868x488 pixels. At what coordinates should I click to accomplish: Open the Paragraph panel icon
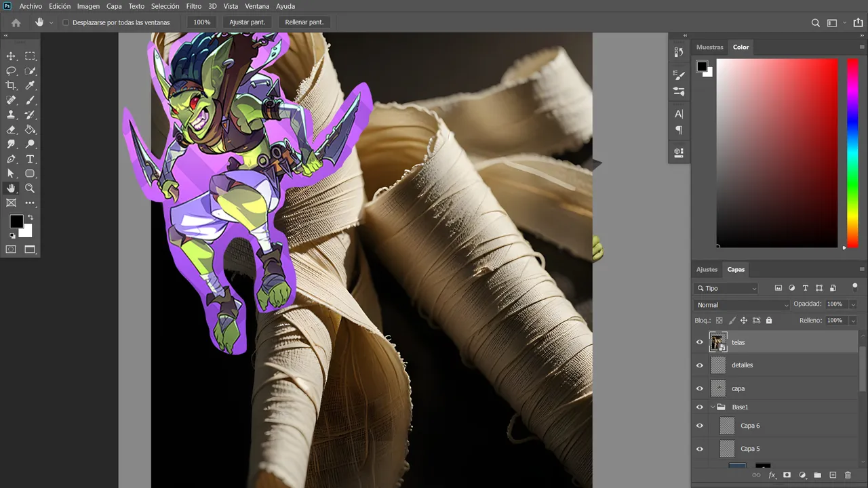(x=679, y=130)
